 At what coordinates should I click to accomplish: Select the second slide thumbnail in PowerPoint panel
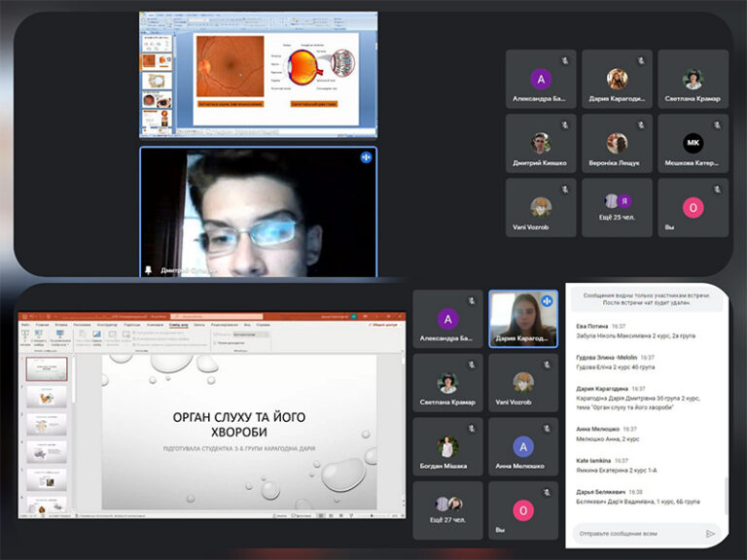46,397
